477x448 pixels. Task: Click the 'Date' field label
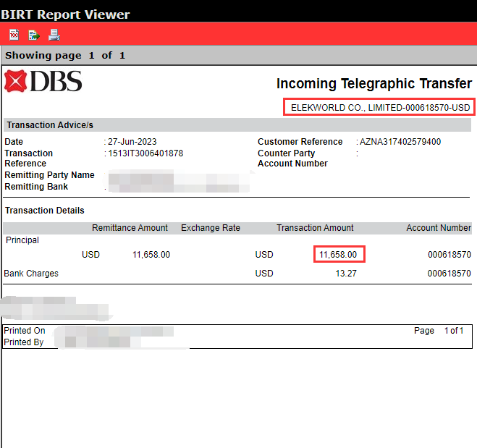[x=14, y=142]
